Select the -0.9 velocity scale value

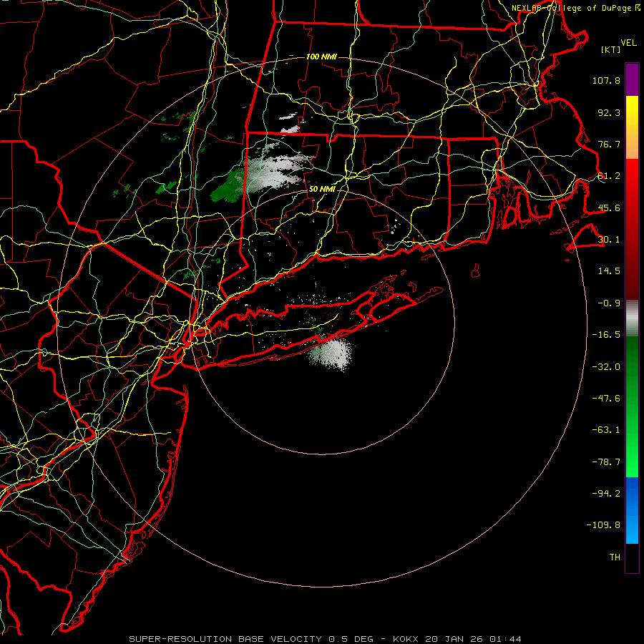[x=609, y=303]
